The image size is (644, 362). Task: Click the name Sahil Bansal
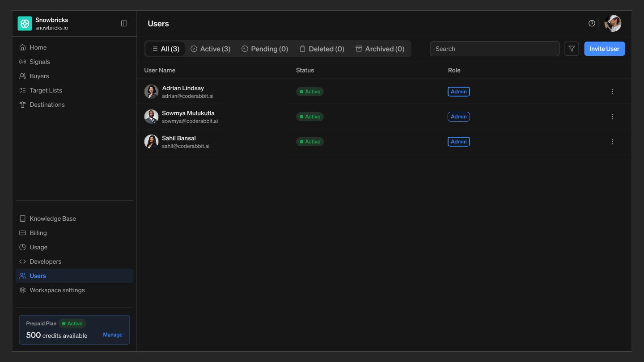click(179, 138)
